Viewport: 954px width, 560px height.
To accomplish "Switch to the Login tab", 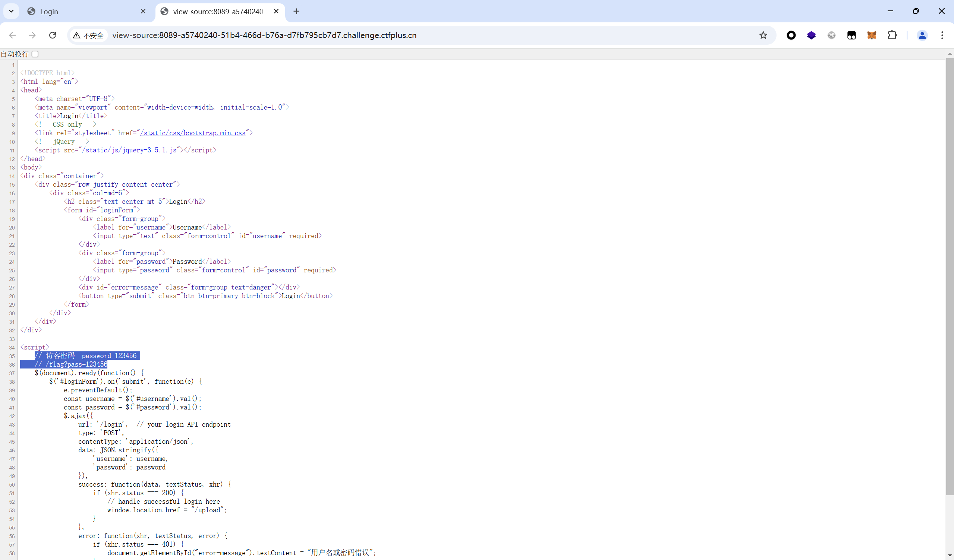I will (87, 11).
